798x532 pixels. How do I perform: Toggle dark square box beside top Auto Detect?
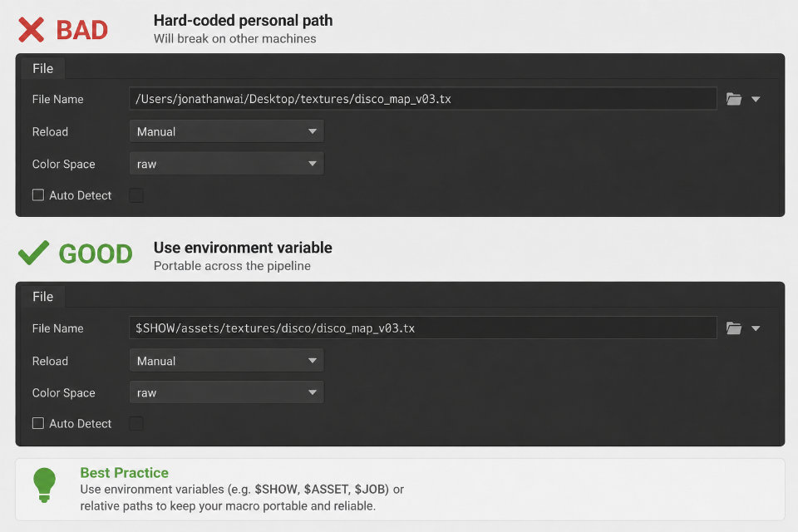[x=135, y=195]
